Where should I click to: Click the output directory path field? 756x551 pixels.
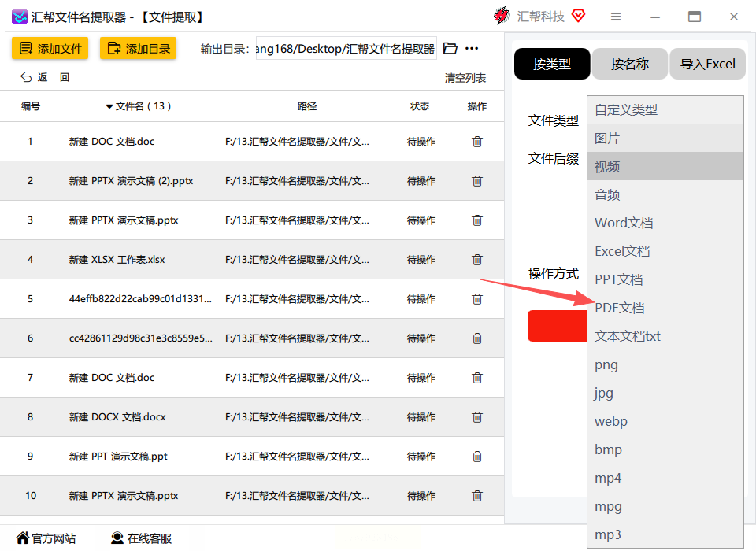346,48
